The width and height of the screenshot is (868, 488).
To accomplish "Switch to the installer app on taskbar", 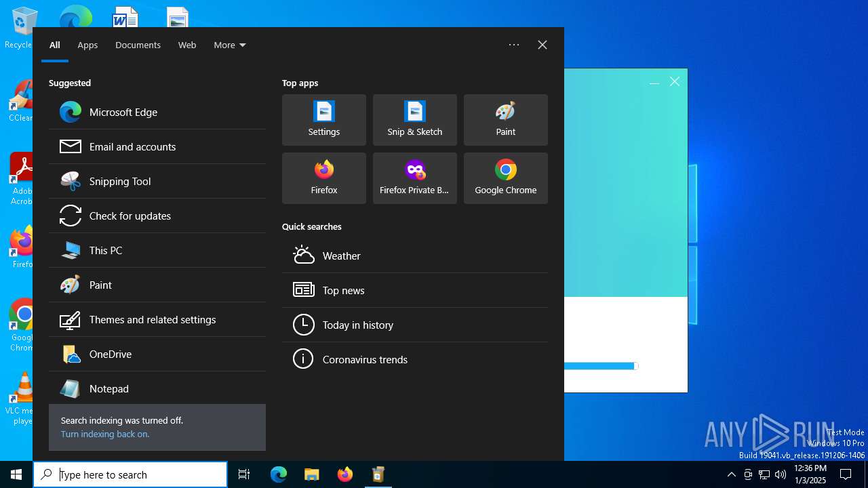I will pyautogui.click(x=378, y=474).
